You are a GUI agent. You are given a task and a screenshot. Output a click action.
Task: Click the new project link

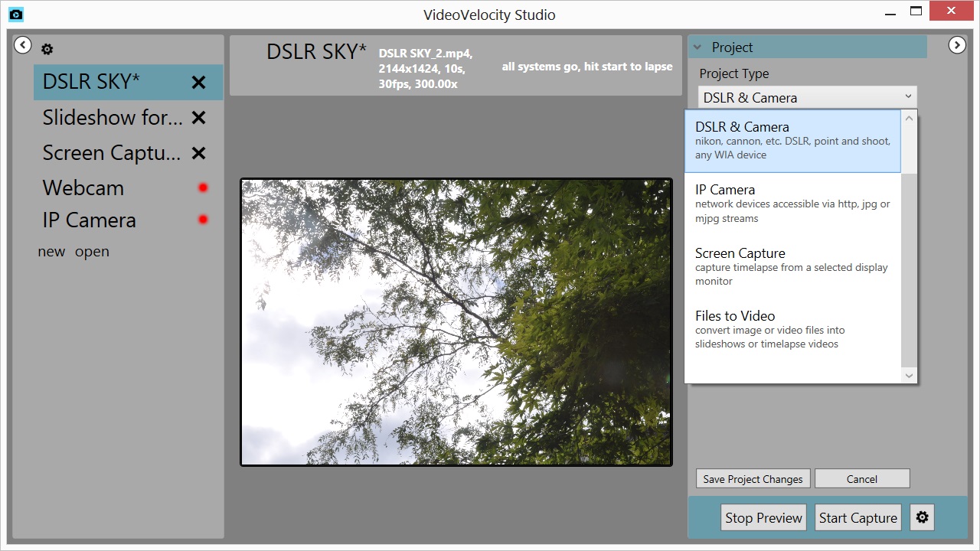pos(51,252)
